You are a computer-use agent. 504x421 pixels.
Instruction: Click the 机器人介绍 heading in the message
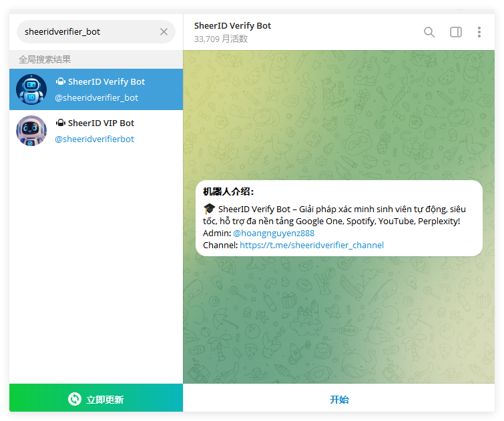[x=228, y=192]
